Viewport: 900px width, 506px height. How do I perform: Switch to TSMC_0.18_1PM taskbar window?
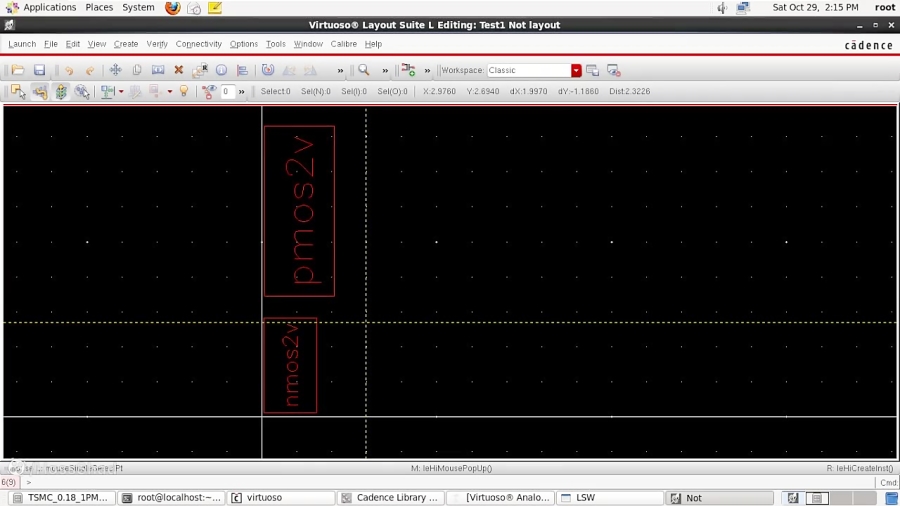tap(61, 498)
